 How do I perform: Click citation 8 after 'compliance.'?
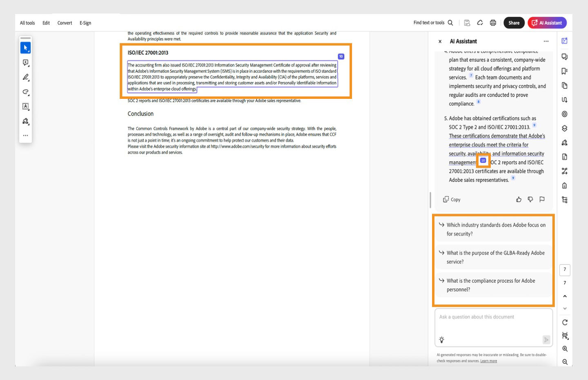click(x=479, y=102)
